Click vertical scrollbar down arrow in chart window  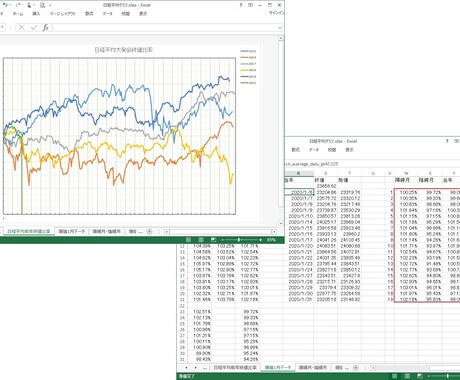[281, 223]
